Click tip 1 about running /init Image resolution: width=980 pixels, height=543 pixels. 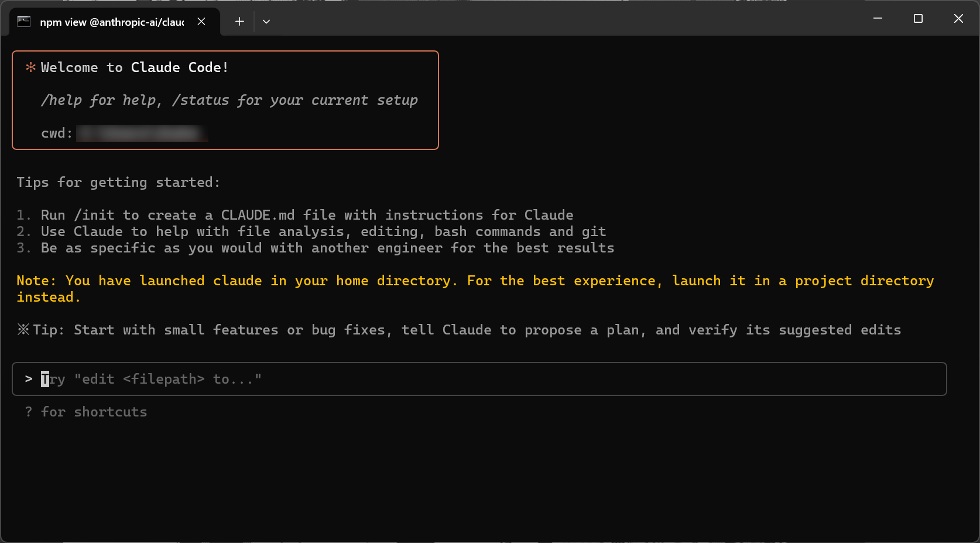295,215
